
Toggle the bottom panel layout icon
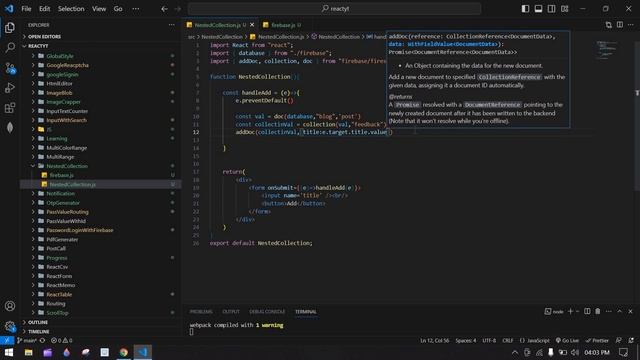pos(538,9)
